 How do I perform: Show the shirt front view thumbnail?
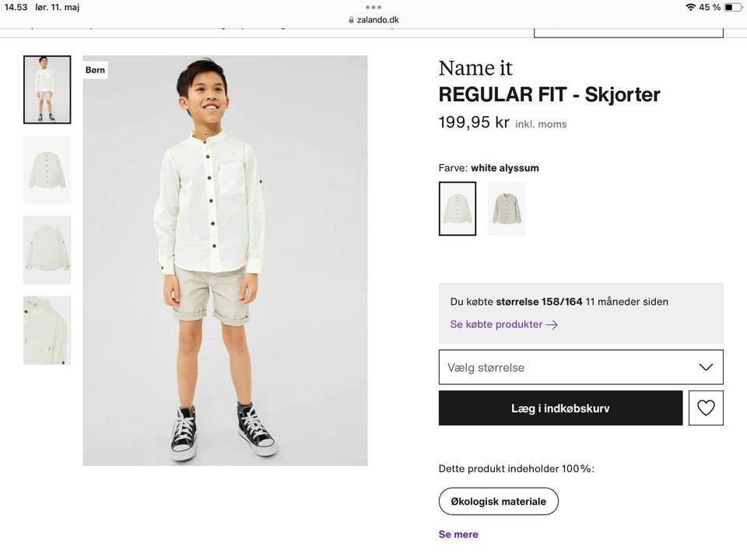47,170
